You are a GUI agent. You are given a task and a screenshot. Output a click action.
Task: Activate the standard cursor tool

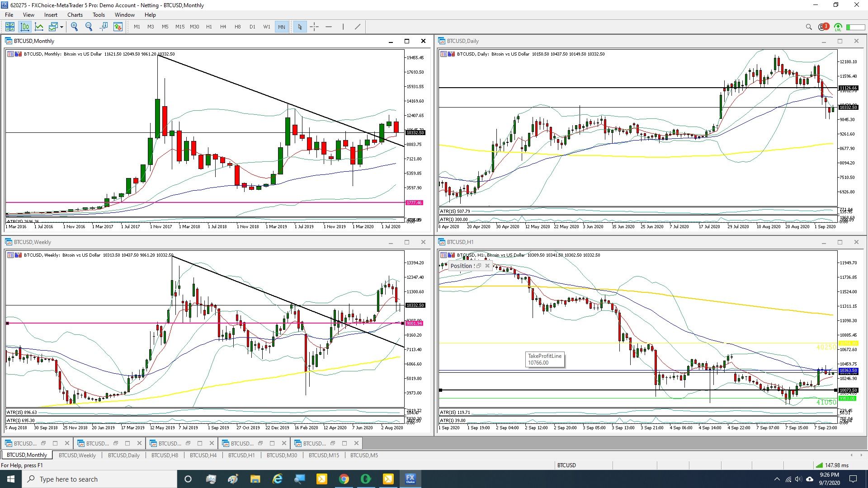pyautogui.click(x=300, y=27)
